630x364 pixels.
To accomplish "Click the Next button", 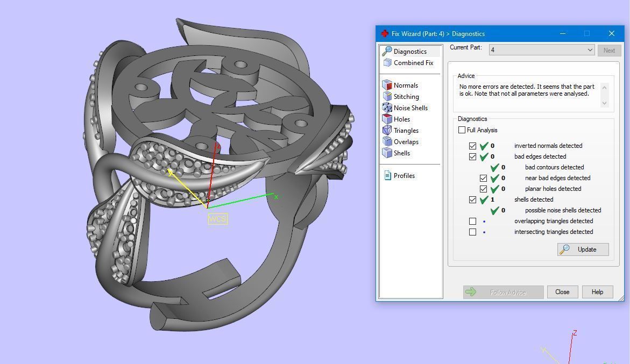I will tap(609, 50).
